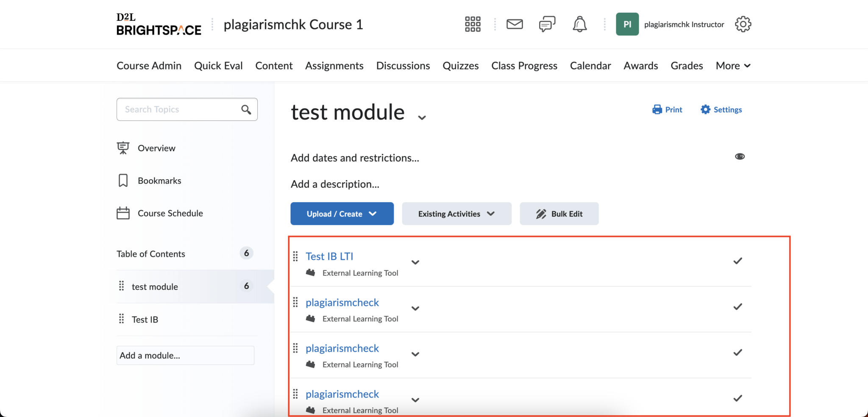The height and width of the screenshot is (417, 868).
Task: Click the Search Topics input field
Action: [x=178, y=109]
